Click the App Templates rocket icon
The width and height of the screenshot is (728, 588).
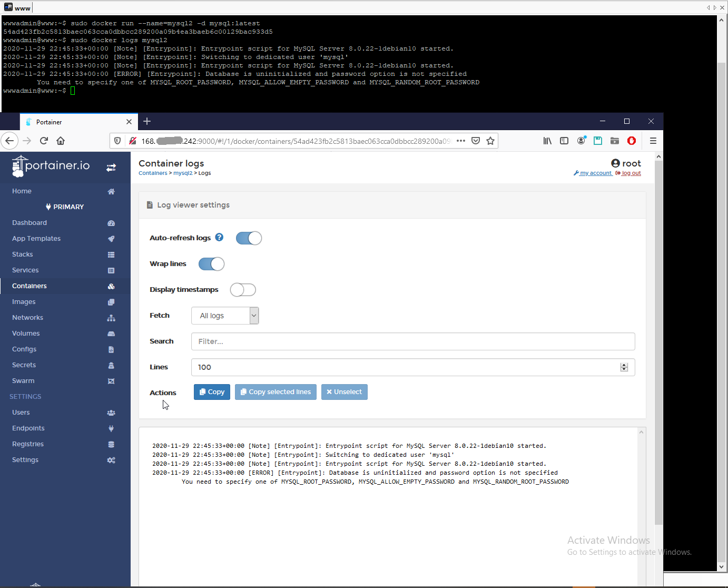(x=111, y=239)
